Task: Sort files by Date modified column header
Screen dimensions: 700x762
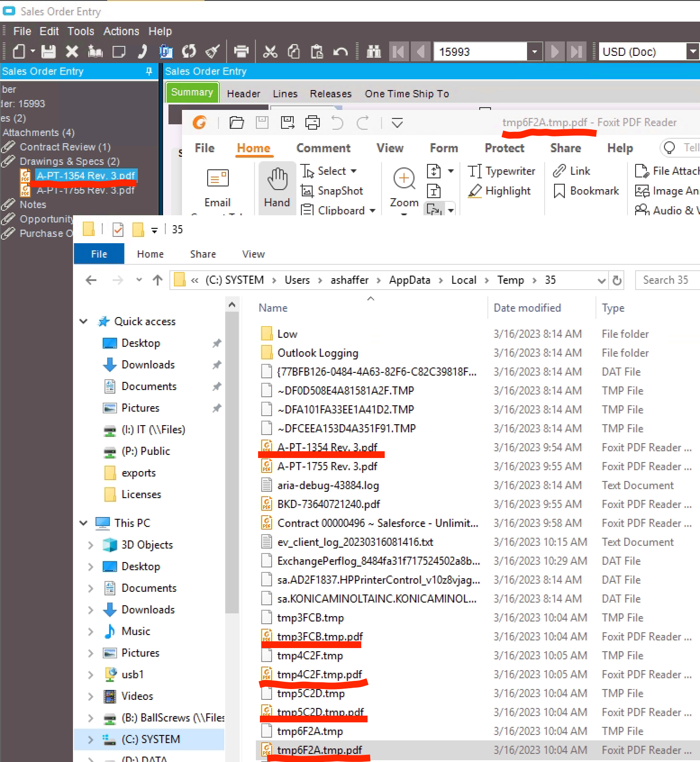Action: [527, 308]
